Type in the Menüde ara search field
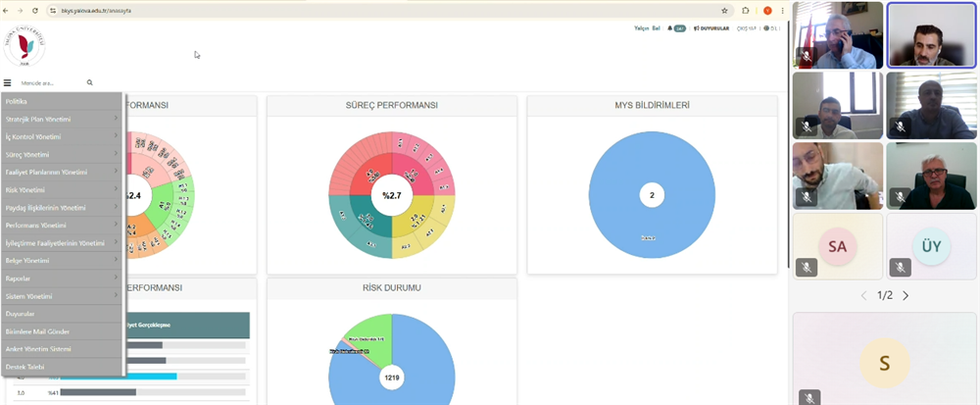Screen dimensions: 980x405 pyautogui.click(x=49, y=83)
